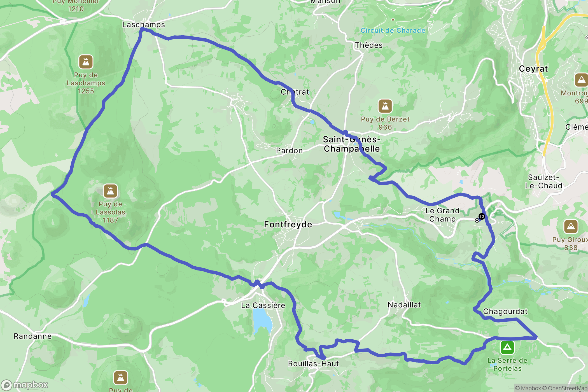Viewport: 588px width, 392px height.
Task: Click volcano icon below Randanne
Action: [121, 378]
